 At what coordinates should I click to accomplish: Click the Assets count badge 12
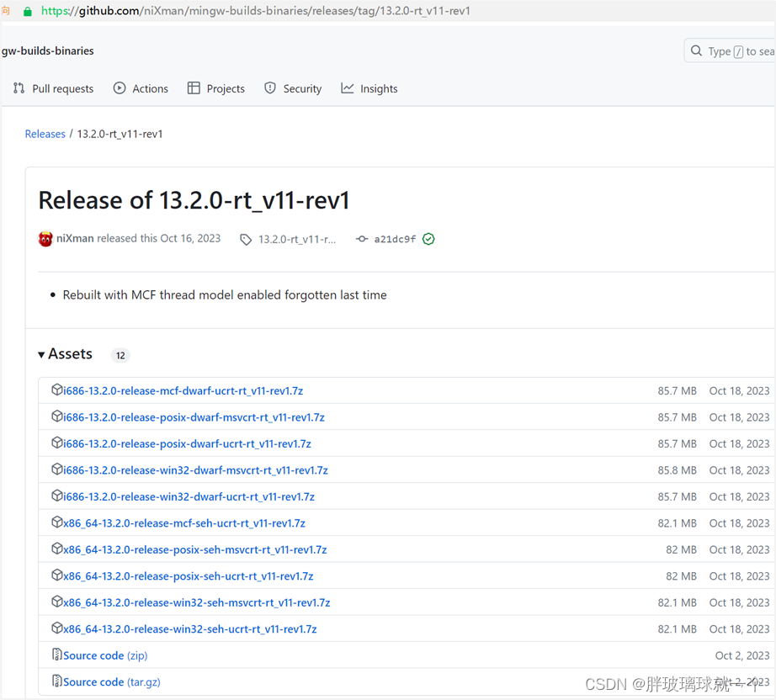(120, 355)
